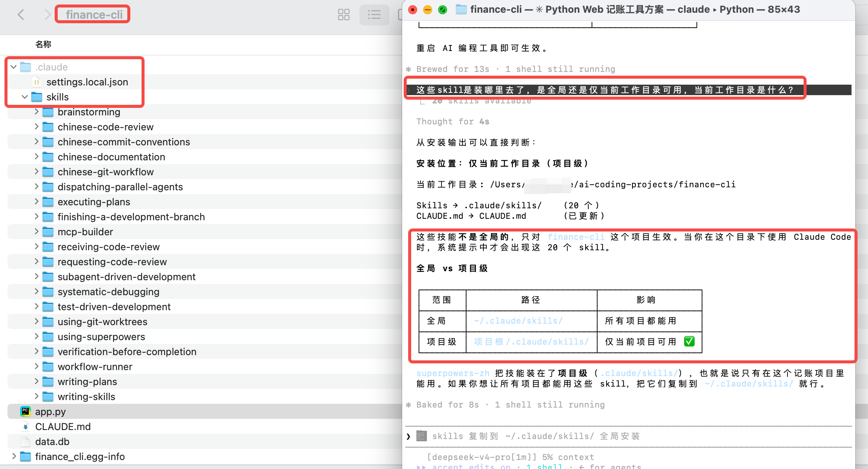Select the receiving-code-review folder

click(109, 247)
